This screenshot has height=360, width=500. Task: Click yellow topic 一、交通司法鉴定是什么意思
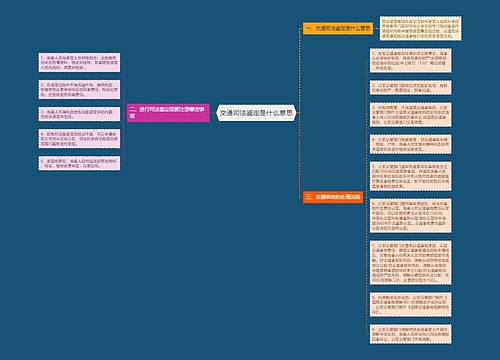(338, 28)
